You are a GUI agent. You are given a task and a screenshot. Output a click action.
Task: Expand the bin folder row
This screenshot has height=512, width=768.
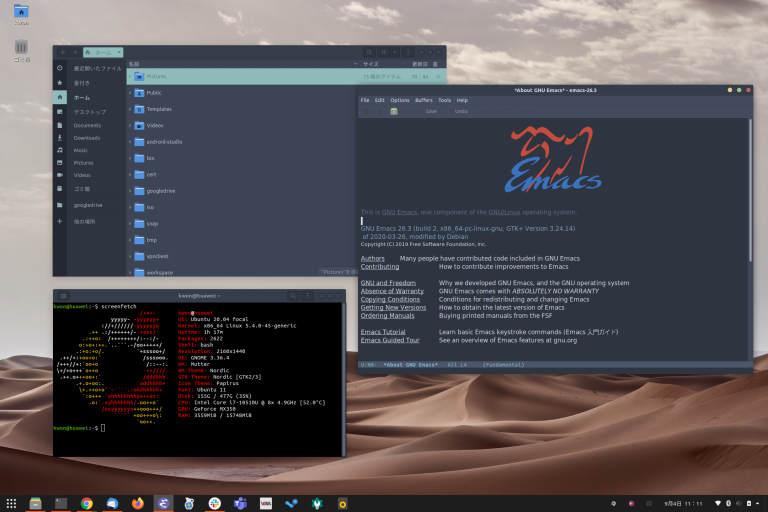(130, 158)
